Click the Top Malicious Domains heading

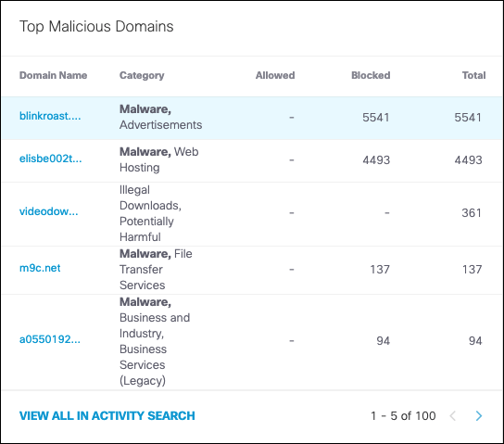point(96,26)
